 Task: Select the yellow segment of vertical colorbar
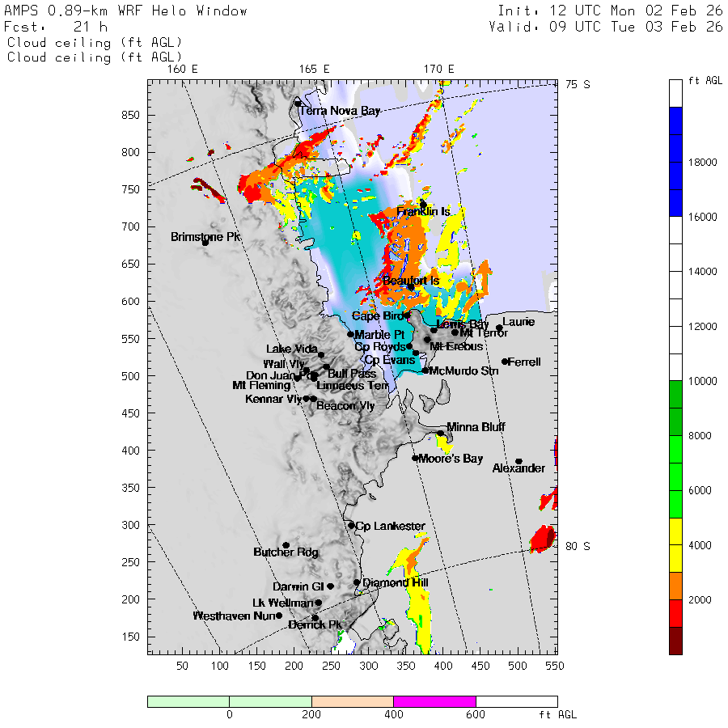(675, 545)
